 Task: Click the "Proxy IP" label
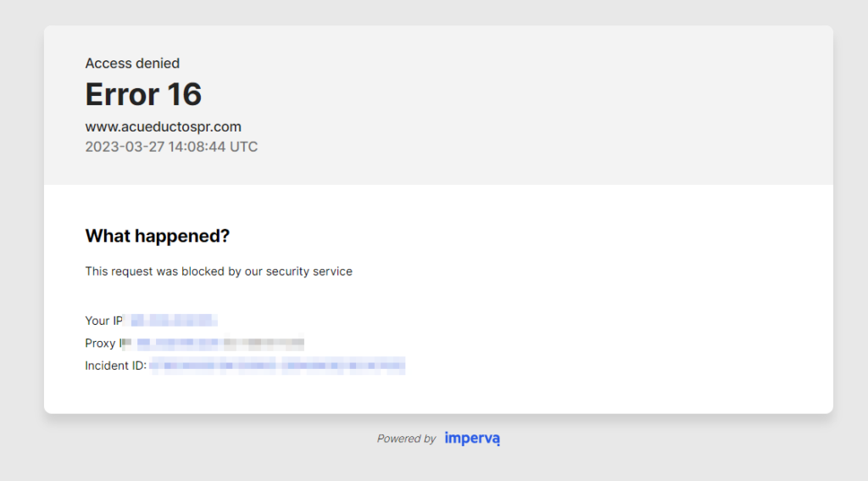[103, 344]
